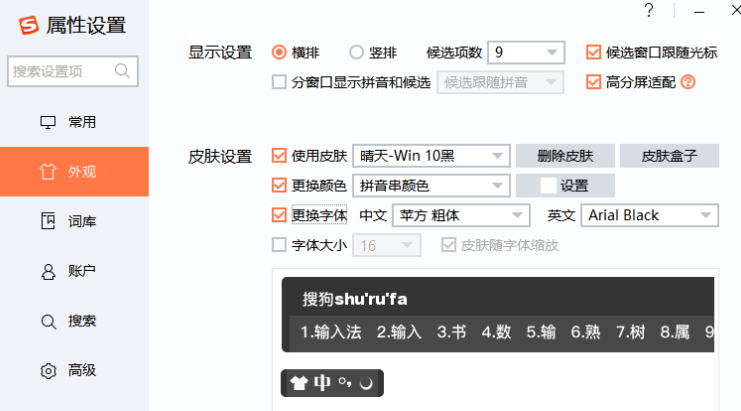Select the 竖排 vertical layout radio button
This screenshot has height=411, width=741.
(x=356, y=52)
